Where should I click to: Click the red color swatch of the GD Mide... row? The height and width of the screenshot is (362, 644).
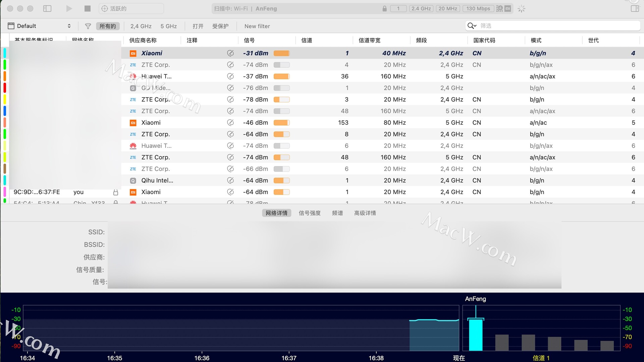[5, 88]
